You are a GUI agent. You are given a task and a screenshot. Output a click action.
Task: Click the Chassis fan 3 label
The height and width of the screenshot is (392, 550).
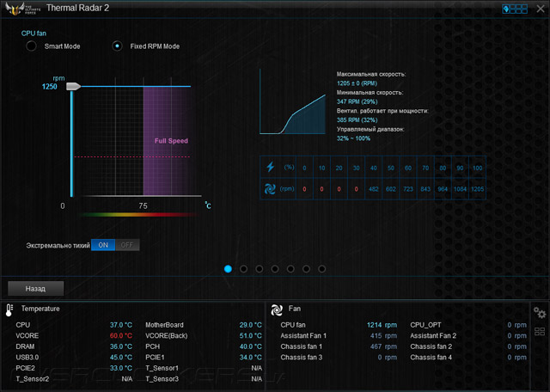302,358
